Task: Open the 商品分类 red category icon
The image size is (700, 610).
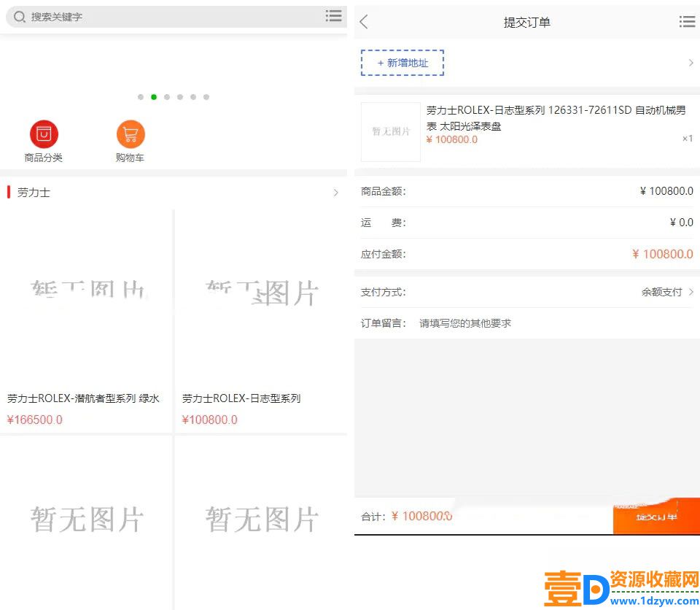Action: [44, 134]
